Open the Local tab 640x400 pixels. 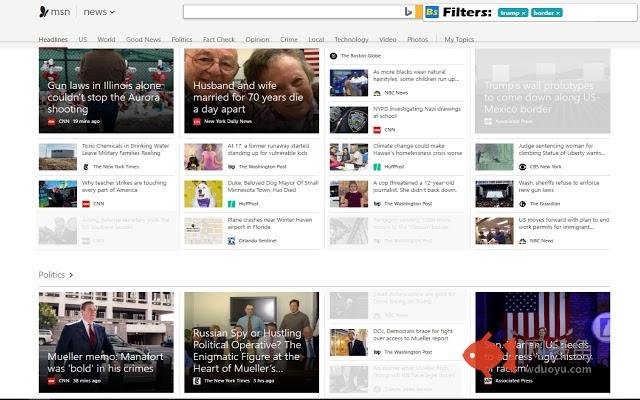click(x=316, y=39)
